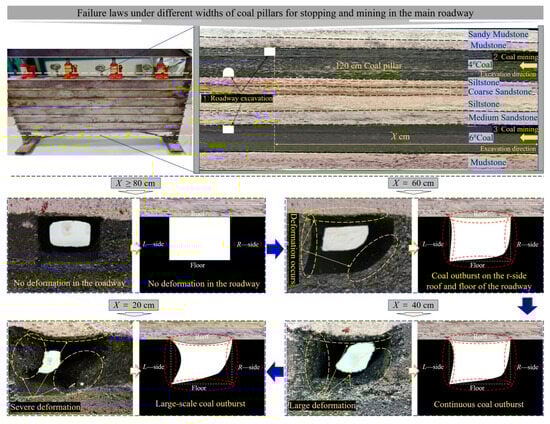The width and height of the screenshot is (550, 424).
Task: Click the '2. Coal mining' step label
Action: pos(515,57)
